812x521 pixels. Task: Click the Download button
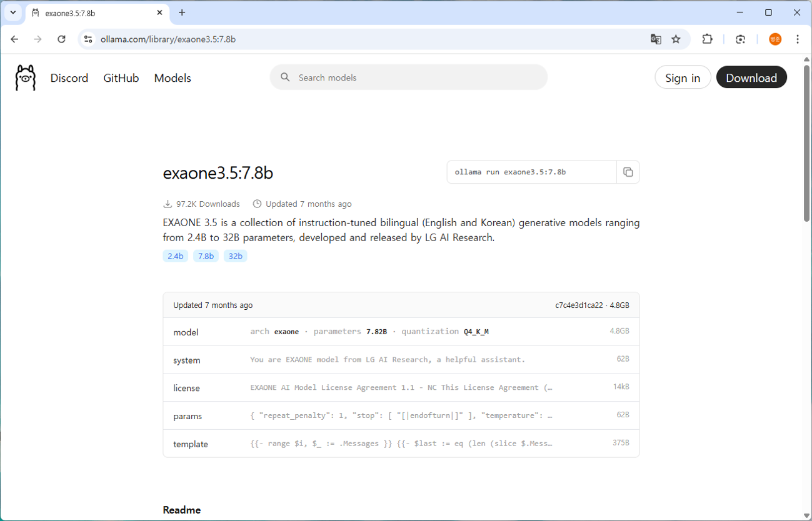click(751, 77)
